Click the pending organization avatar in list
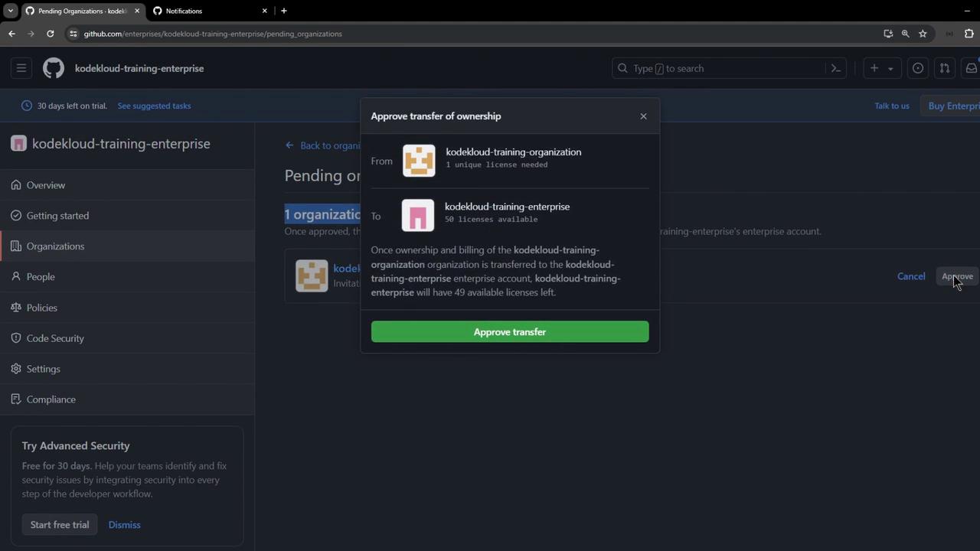 coord(312,275)
